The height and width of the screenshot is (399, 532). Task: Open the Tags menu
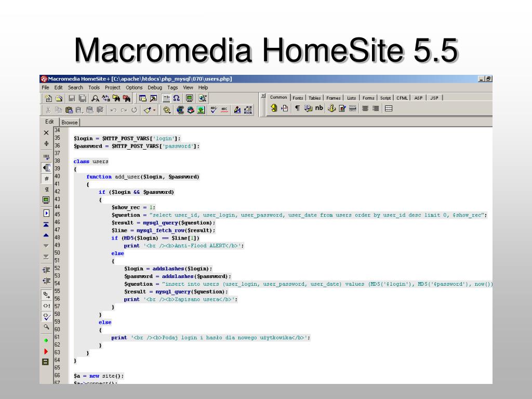click(172, 87)
